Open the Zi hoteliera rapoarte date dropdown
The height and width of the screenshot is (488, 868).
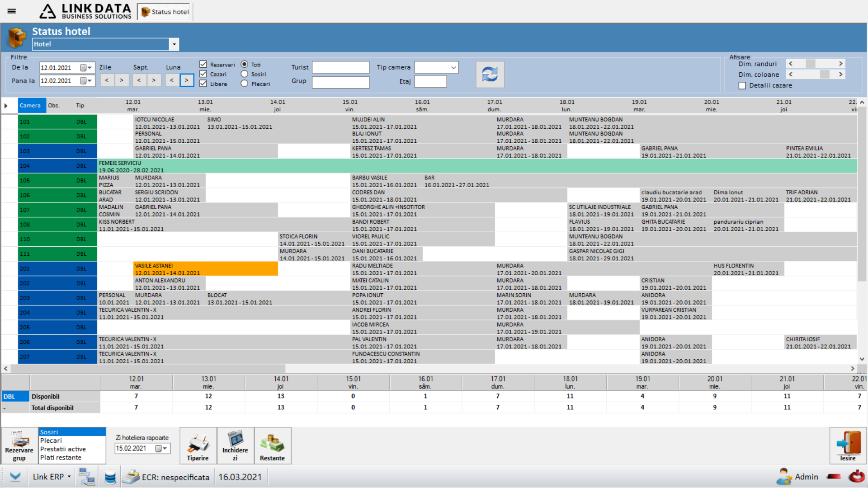tap(162, 449)
